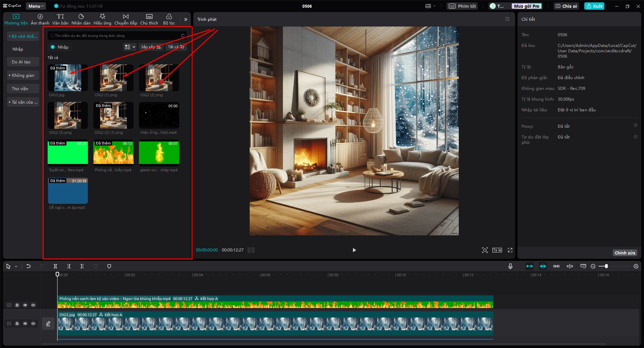Hide the fire video track
This screenshot has width=644, height=348.
point(25,305)
